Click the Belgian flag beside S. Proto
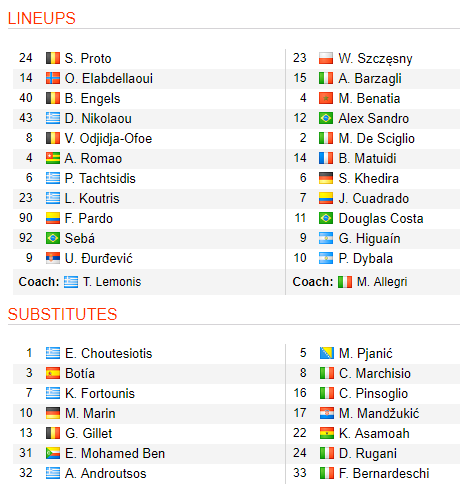Screen dimensions: 460x497 click(53, 58)
